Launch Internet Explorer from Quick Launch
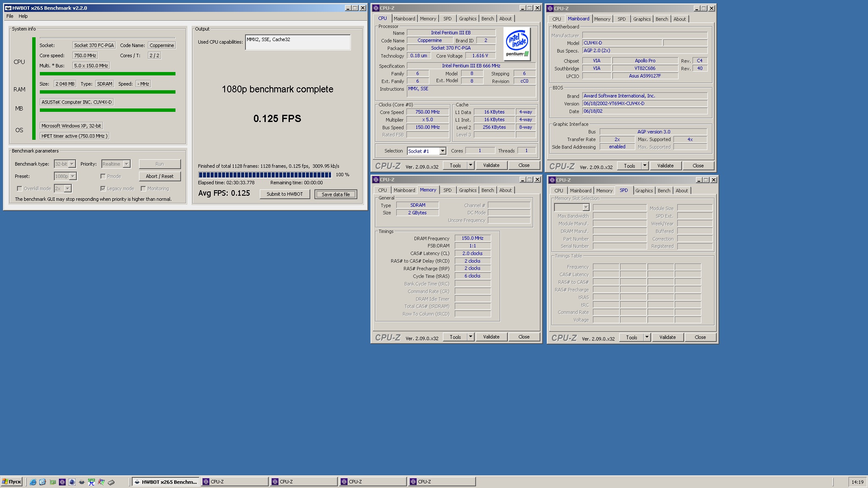The image size is (868, 488). (33, 482)
